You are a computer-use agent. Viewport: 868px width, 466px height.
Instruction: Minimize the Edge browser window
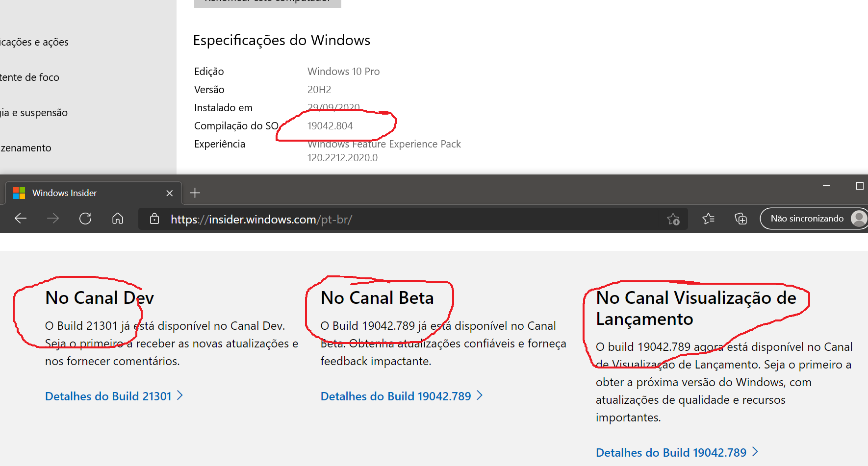pos(826,186)
